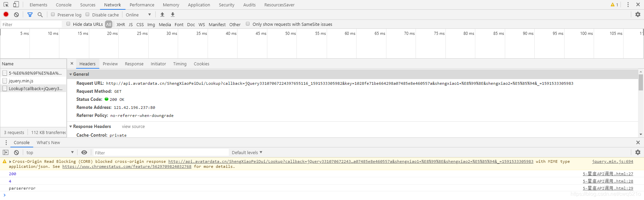Open the Online throttling dropdown
Viewport: 644px width, 200px height.
coord(138,15)
